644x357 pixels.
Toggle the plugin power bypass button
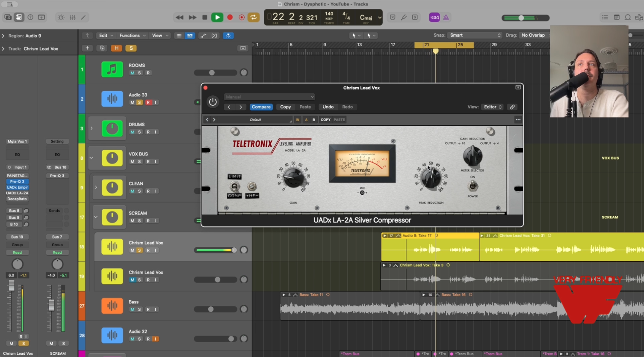[213, 102]
